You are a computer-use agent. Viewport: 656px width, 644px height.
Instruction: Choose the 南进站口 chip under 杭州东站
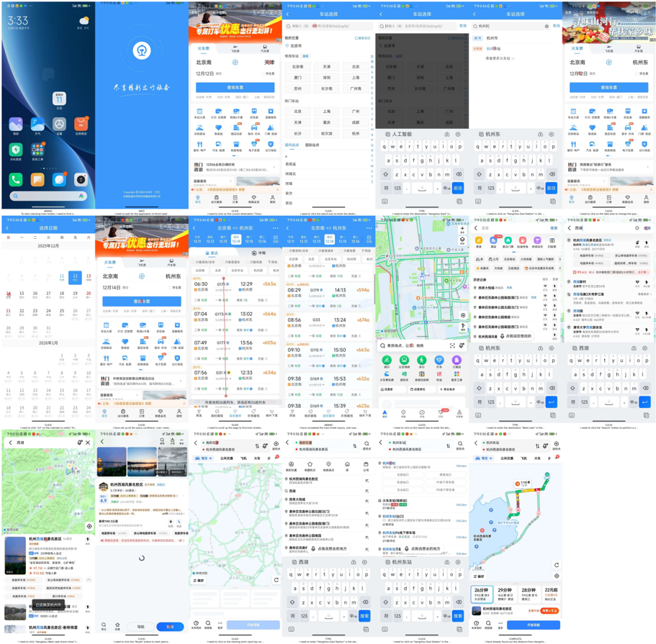[445, 475]
